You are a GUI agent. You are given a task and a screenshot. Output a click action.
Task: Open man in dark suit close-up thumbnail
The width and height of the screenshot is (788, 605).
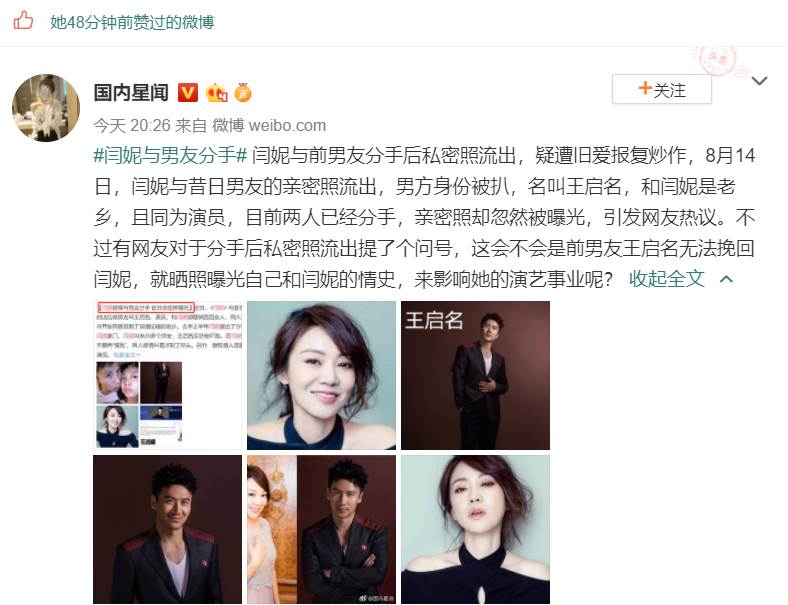[x=168, y=529]
